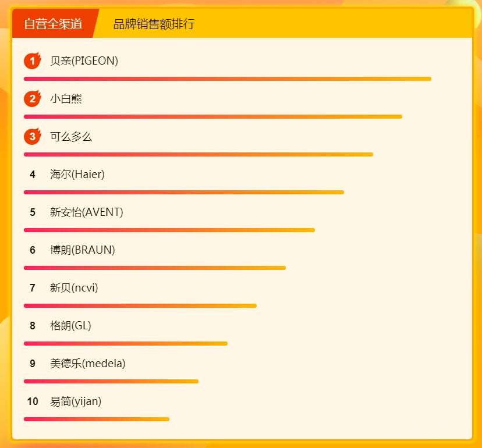
Task: Open the 新安怡(AVENT) brand entry
Action: 87,212
